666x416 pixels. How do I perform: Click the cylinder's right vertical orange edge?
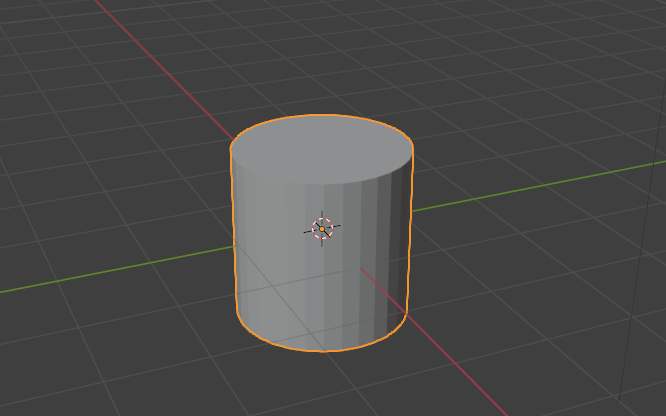[x=411, y=230]
